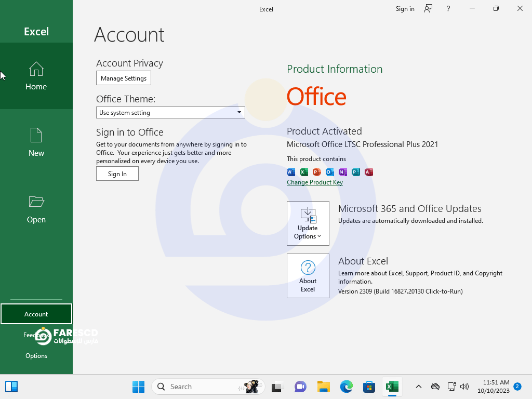532x399 pixels.
Task: Click the Outlook product icon
Action: click(329, 172)
